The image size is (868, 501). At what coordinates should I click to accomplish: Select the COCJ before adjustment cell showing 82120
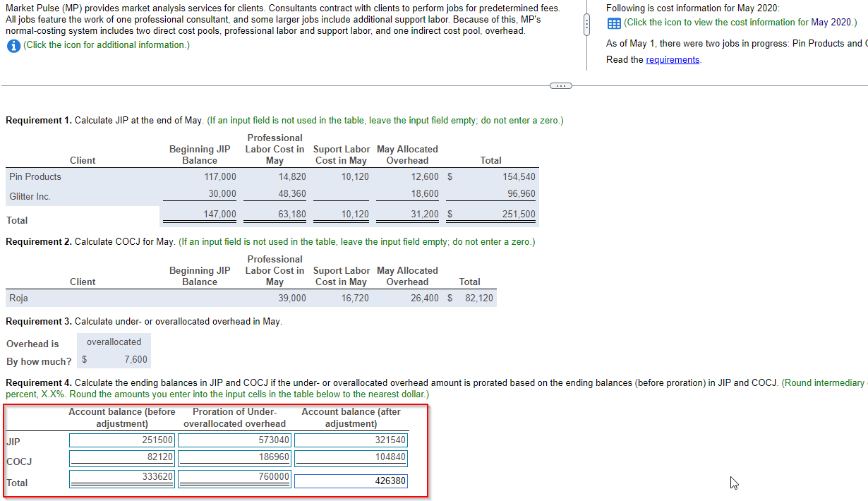[121, 457]
